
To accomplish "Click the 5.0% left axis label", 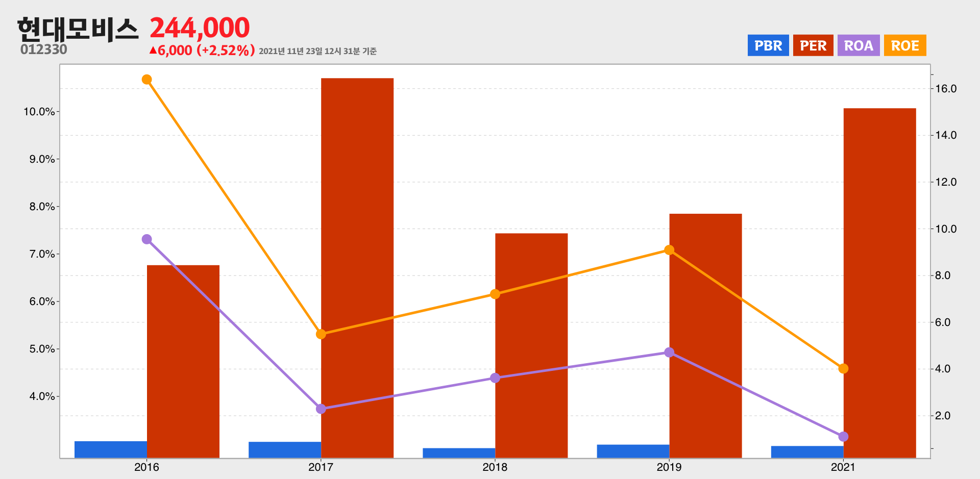I will point(42,349).
